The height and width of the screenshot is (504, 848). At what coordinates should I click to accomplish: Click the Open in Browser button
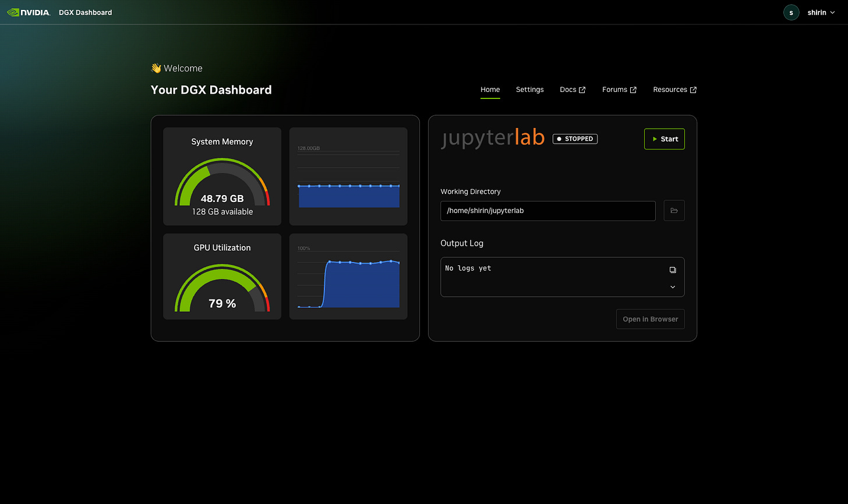coord(651,319)
